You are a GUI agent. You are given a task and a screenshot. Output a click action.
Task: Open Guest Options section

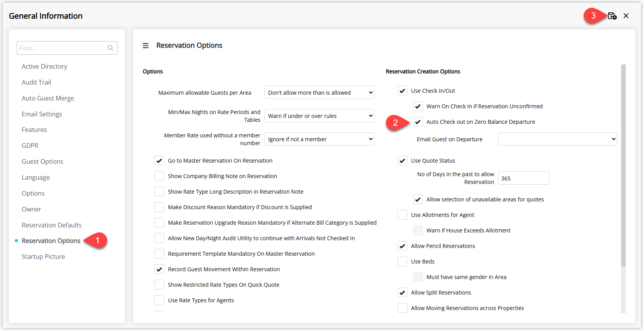42,161
